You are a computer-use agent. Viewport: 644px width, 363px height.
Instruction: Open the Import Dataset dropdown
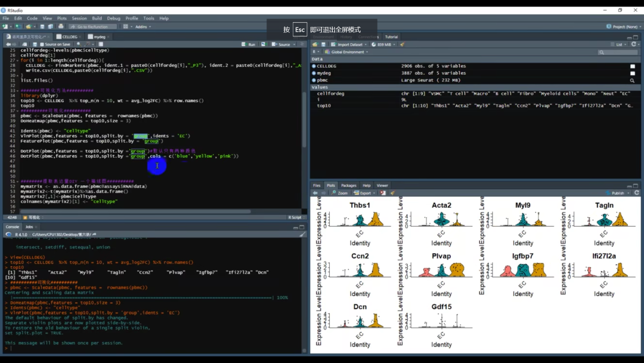pyautogui.click(x=349, y=44)
